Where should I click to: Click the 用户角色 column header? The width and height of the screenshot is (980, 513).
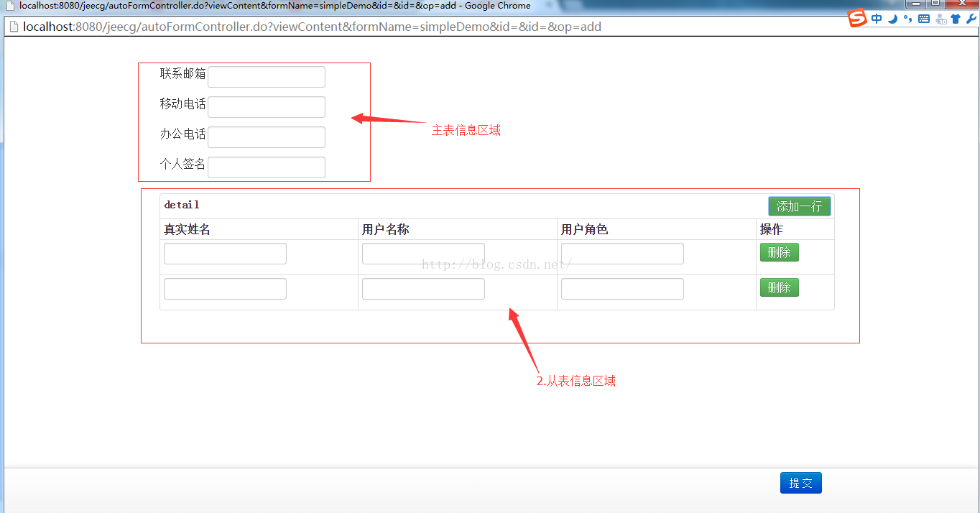(585, 229)
